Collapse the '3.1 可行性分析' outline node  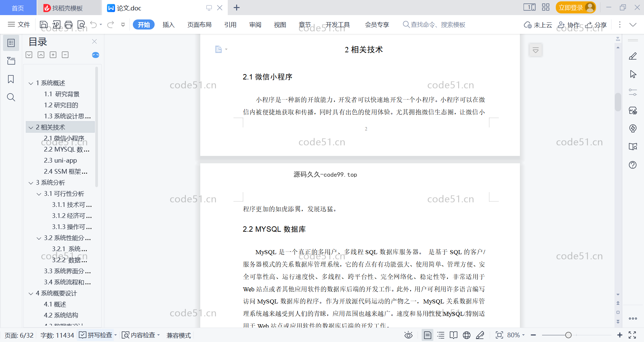click(39, 194)
